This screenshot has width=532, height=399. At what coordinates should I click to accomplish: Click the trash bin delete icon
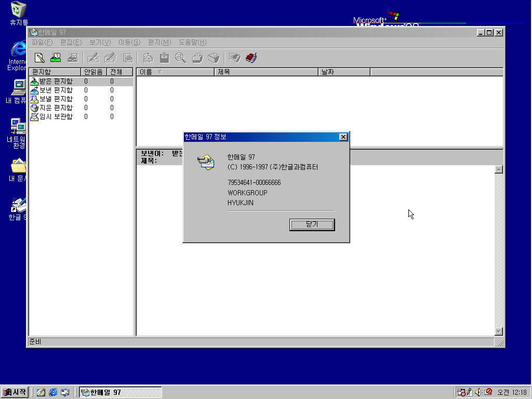pyautogui.click(x=214, y=58)
